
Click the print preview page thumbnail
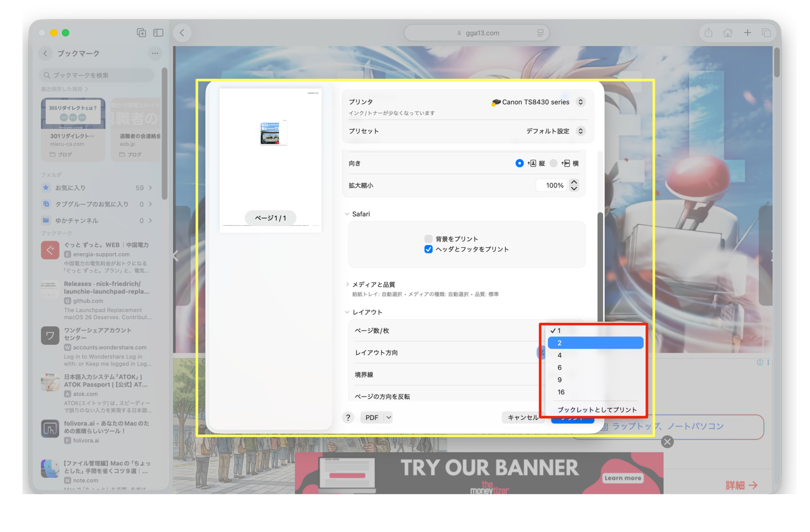pos(270,160)
